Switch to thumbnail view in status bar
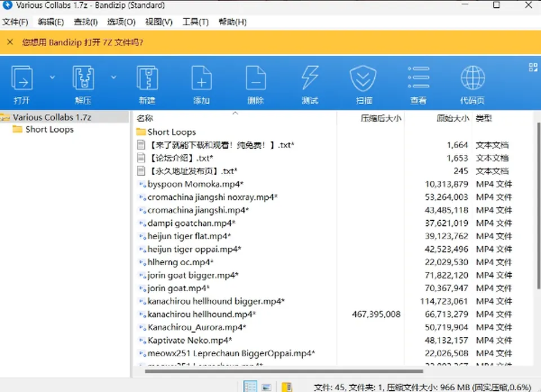 click(x=267, y=387)
